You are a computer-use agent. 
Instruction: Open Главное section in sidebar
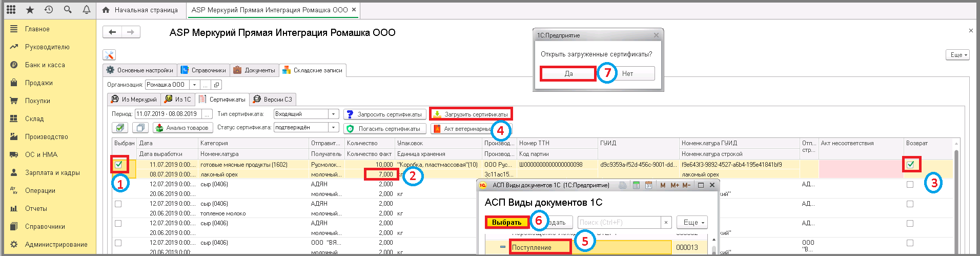click(37, 29)
